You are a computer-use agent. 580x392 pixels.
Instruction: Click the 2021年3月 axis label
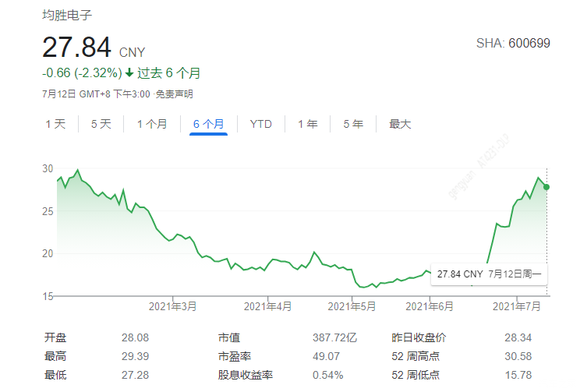coord(173,306)
